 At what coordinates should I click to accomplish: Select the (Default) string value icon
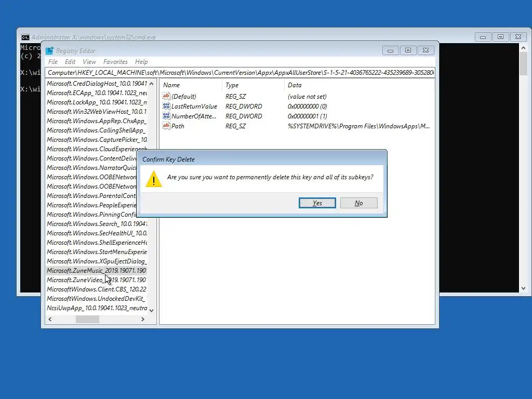166,96
